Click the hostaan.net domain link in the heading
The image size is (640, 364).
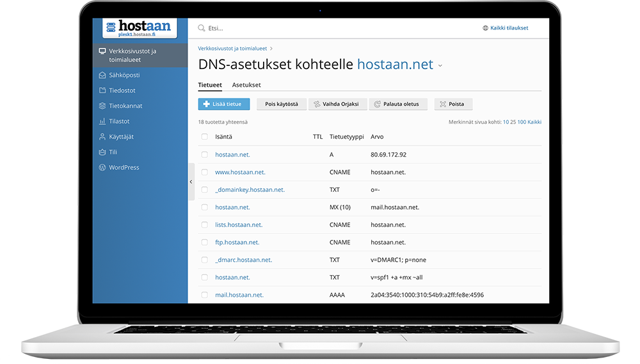coord(395,65)
